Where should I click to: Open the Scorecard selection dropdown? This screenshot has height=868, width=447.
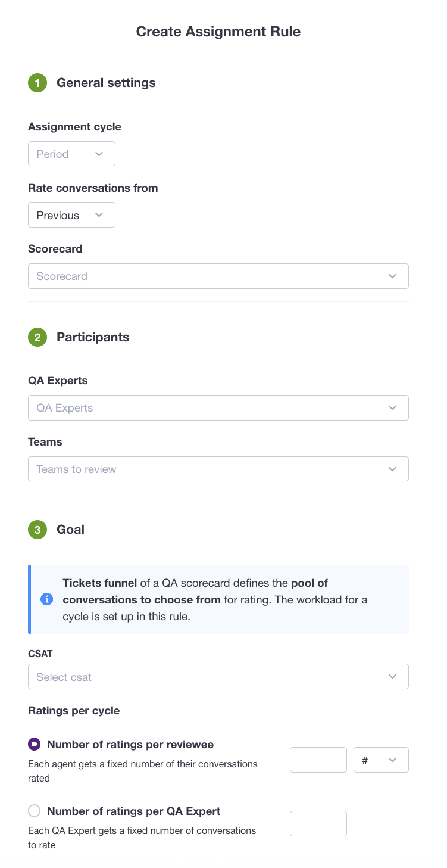pyautogui.click(x=218, y=276)
